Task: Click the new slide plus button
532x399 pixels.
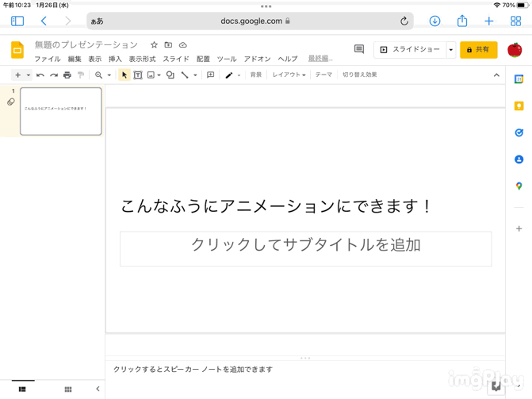Action: (18, 75)
